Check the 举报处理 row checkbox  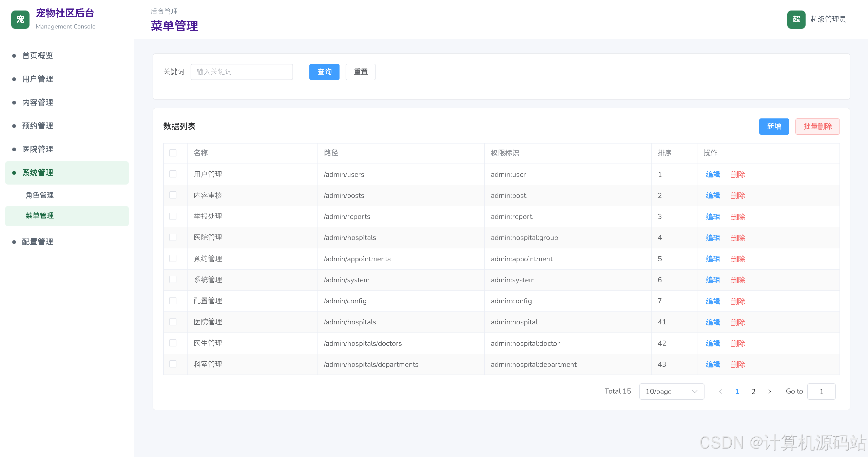point(173,216)
